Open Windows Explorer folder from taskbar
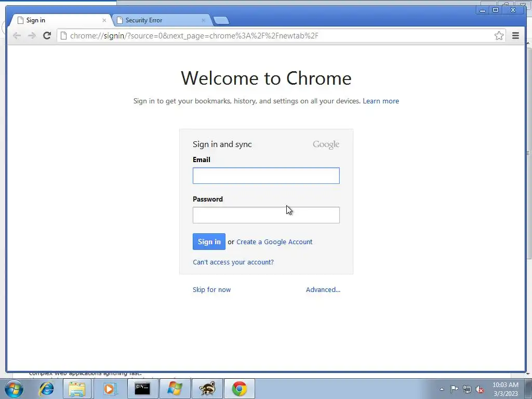Image resolution: width=532 pixels, height=399 pixels. click(77, 389)
